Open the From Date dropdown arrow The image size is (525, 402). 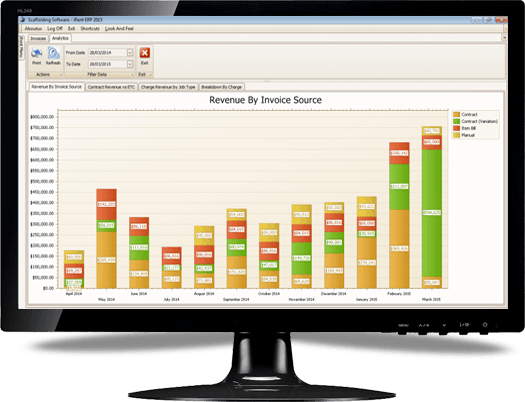pos(130,53)
